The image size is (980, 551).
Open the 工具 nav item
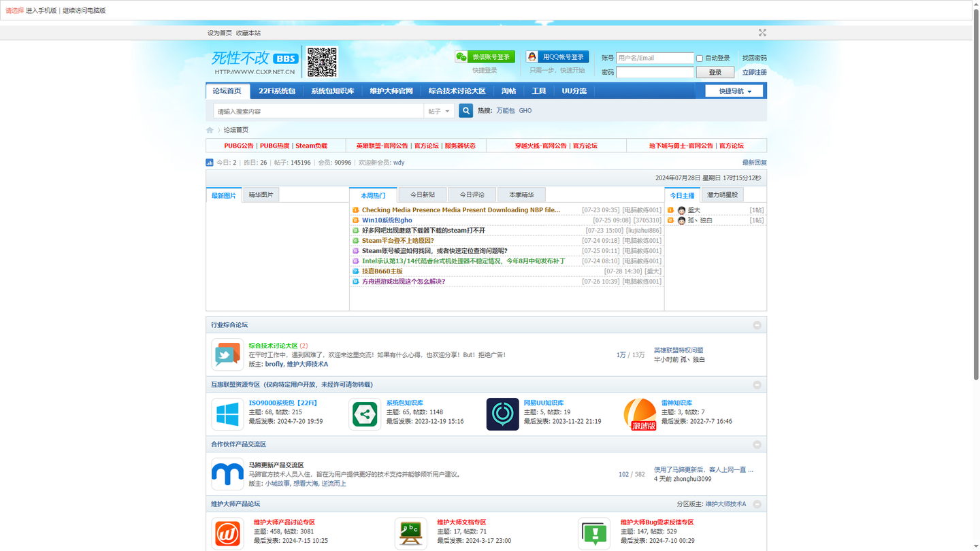coord(539,91)
